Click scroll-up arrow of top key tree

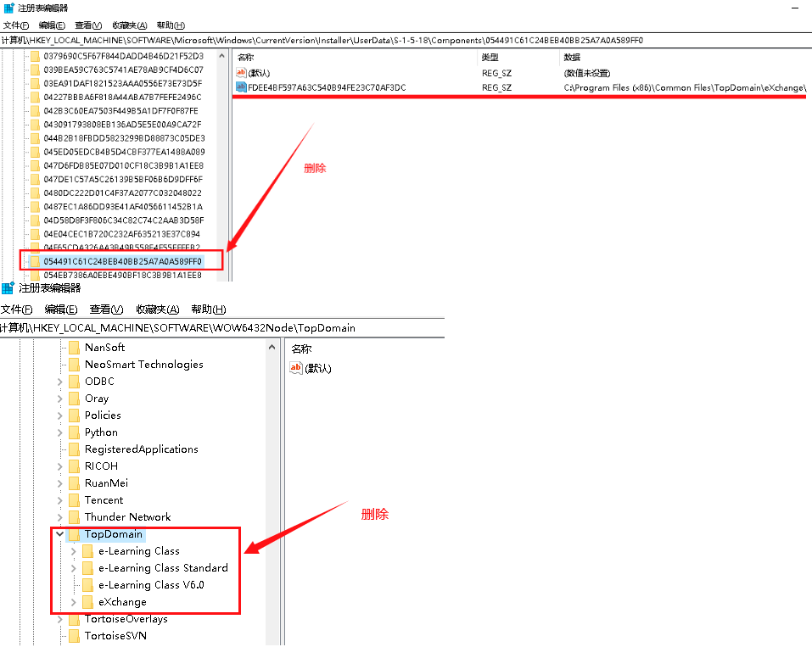click(x=221, y=56)
